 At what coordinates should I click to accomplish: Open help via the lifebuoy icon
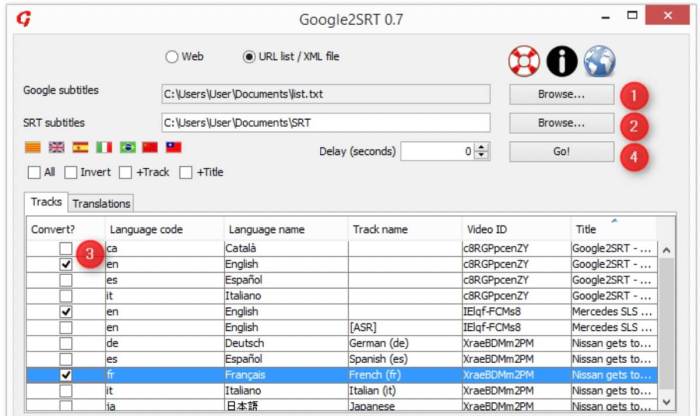click(x=524, y=61)
